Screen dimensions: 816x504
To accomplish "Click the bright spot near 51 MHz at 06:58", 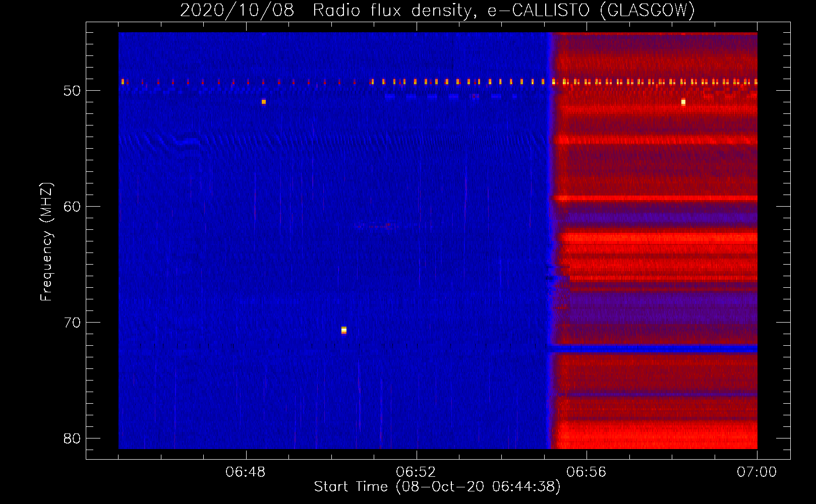I will pos(683,102).
